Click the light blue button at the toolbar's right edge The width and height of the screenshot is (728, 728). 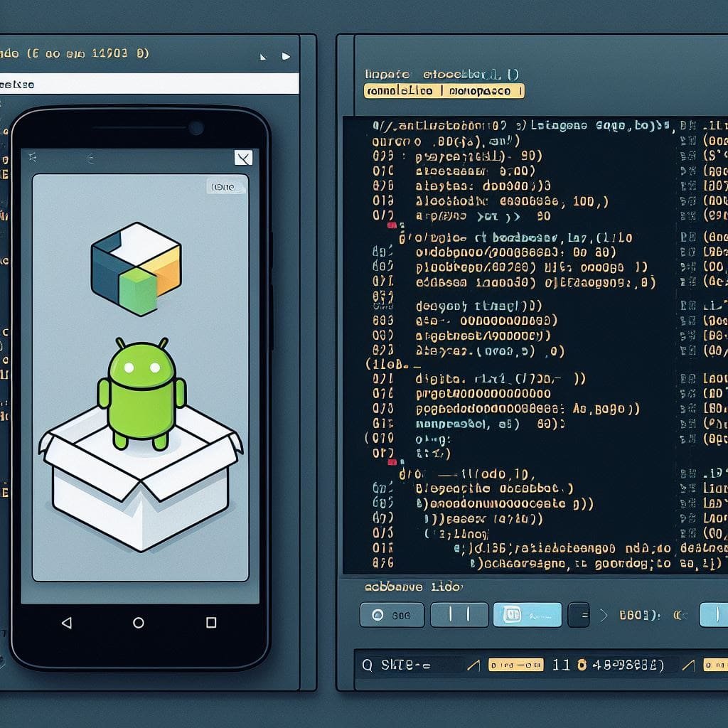(x=714, y=615)
